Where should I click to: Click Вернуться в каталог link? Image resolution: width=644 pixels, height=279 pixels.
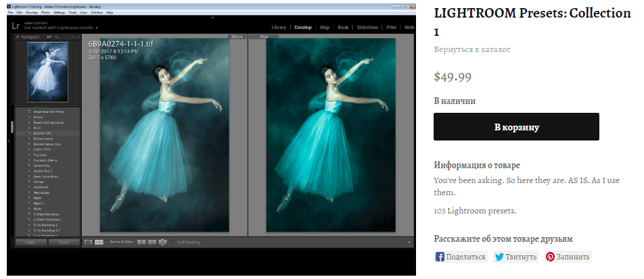click(x=472, y=49)
